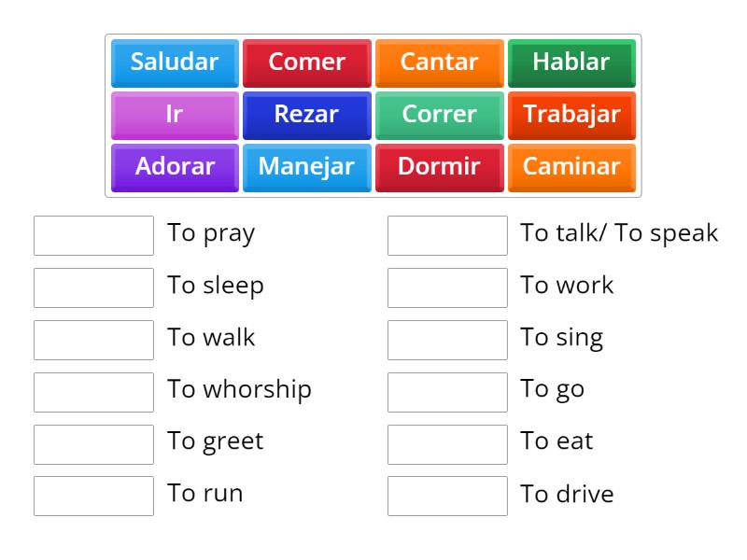Choose the Manejar word tile
The width and height of the screenshot is (747, 560).
click(x=307, y=167)
